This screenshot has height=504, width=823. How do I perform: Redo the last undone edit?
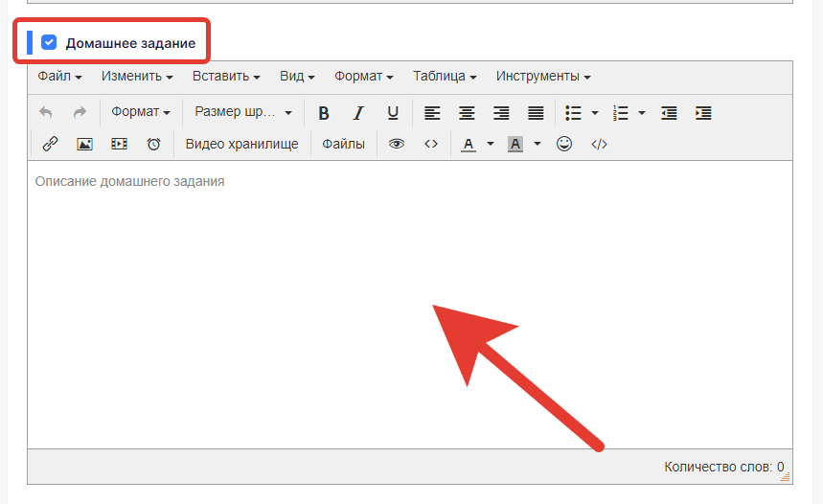click(80, 113)
